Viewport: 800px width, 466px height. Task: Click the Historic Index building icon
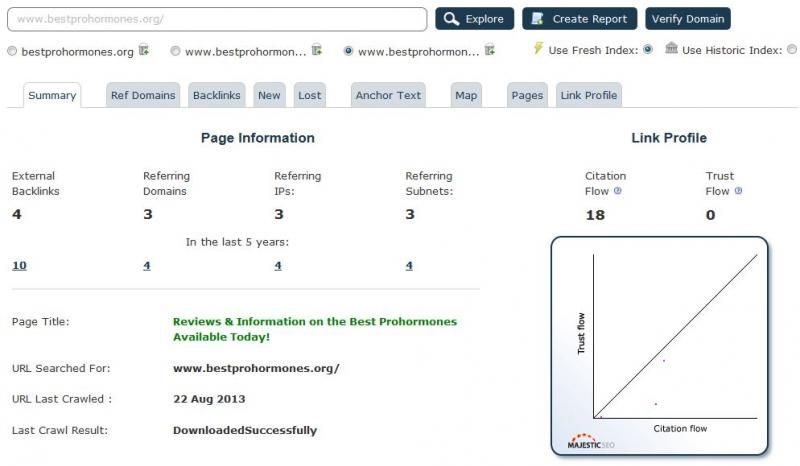point(671,48)
